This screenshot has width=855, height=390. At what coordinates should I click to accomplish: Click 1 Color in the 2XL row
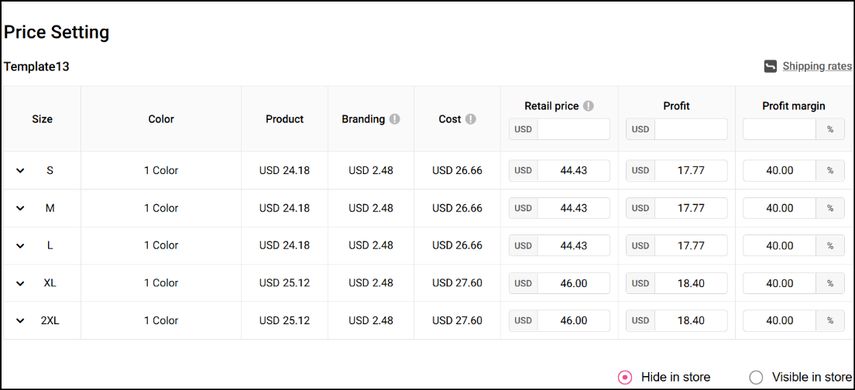[161, 321]
